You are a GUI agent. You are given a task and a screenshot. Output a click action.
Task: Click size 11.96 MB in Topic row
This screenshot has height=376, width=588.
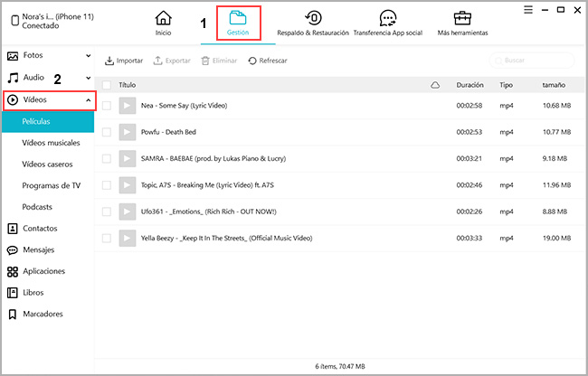pyautogui.click(x=557, y=185)
